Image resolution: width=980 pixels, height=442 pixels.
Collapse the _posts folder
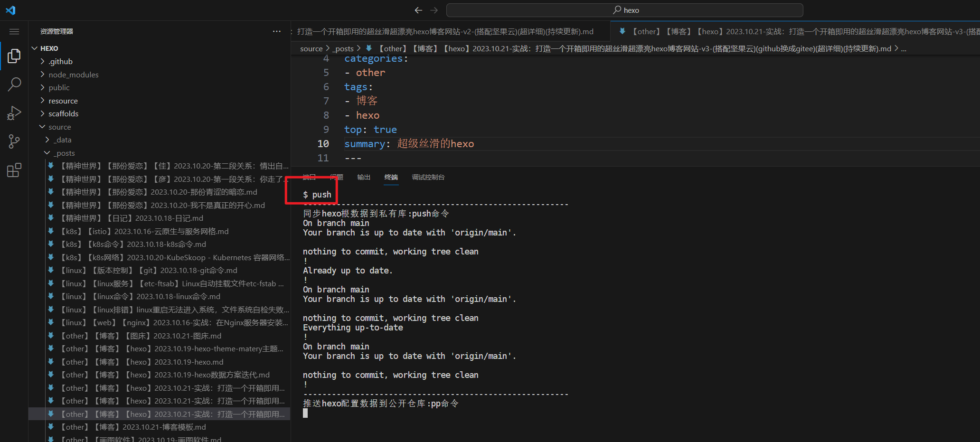tap(160, 153)
